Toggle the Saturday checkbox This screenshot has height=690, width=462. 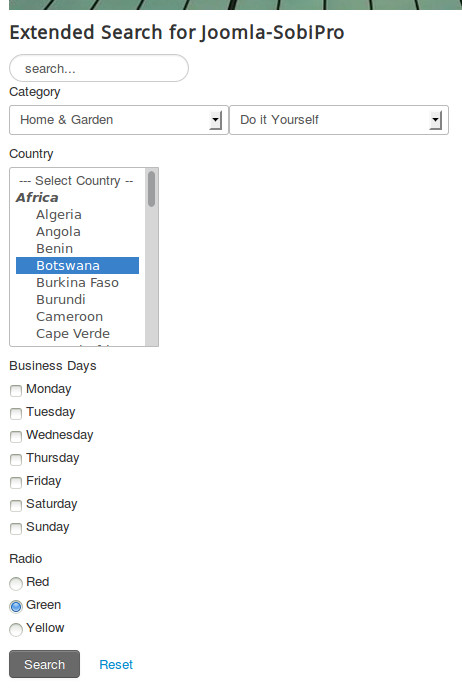[x=16, y=505]
